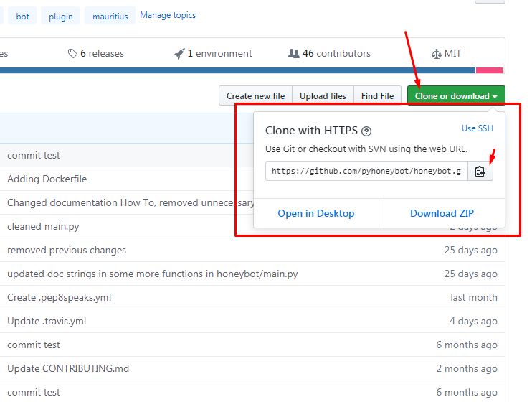532x402 pixels.
Task: Expand the Clone or download dropdown
Action: (456, 95)
